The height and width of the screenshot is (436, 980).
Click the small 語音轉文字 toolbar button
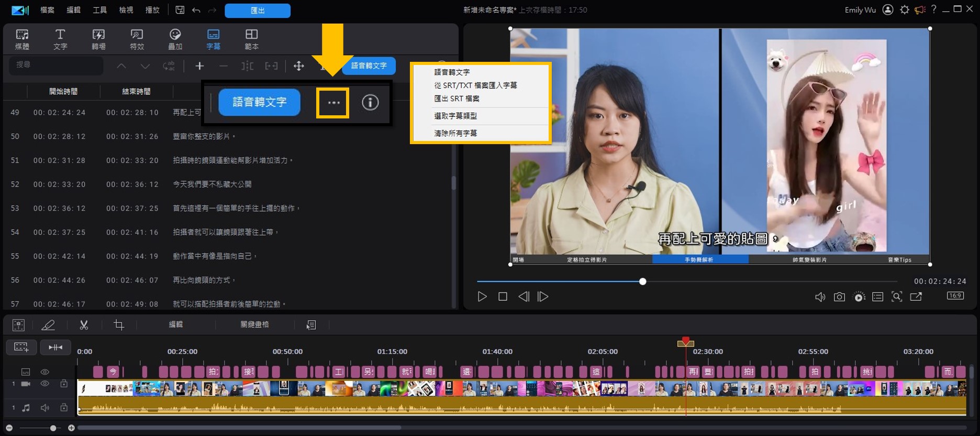pyautogui.click(x=369, y=66)
